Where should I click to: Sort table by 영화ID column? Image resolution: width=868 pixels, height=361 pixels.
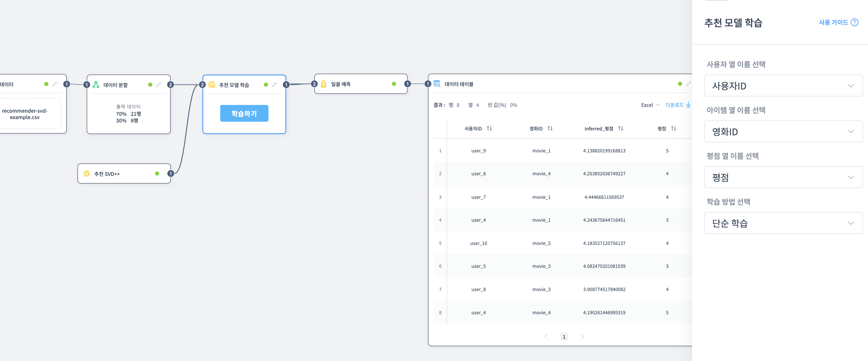[550, 128]
